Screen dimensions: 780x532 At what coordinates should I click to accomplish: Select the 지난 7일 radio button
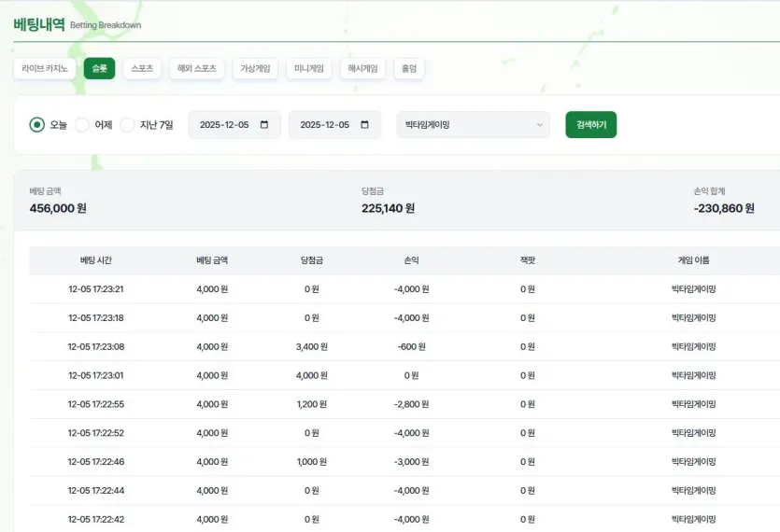(x=127, y=125)
